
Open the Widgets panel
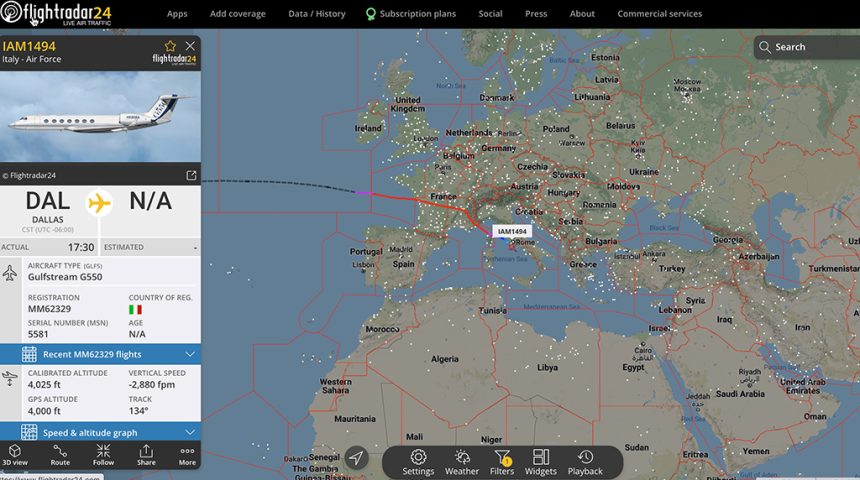541,462
